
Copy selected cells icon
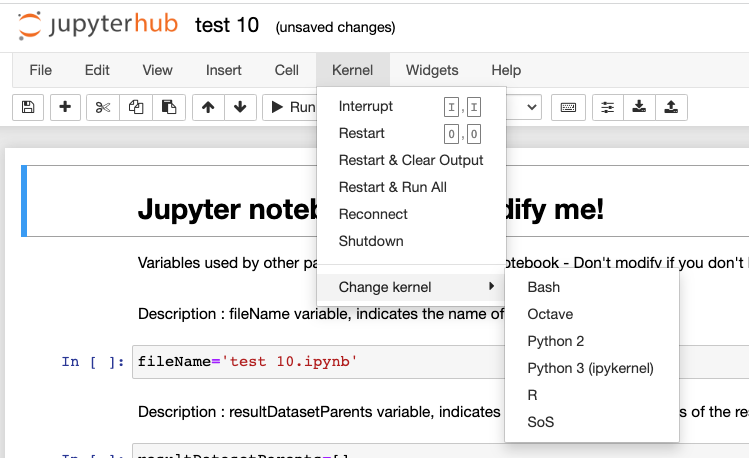(136, 107)
